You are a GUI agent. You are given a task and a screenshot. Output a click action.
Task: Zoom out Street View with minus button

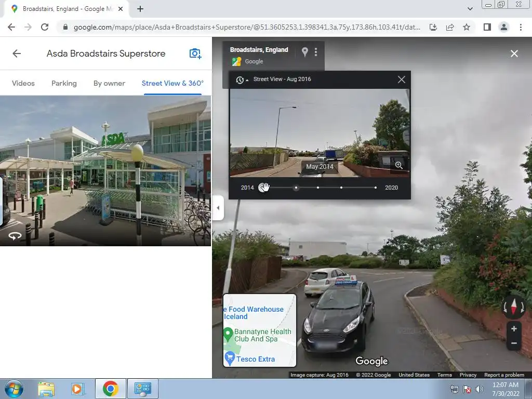514,343
